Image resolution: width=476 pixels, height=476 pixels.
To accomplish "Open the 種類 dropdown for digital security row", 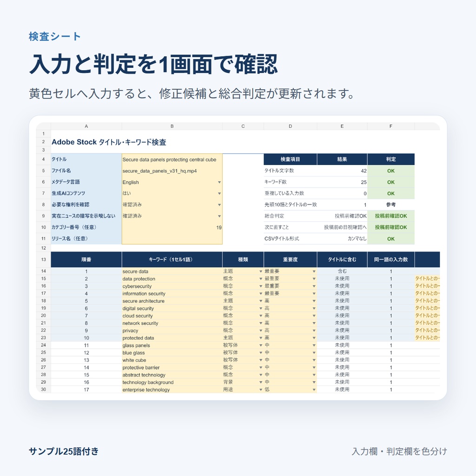I will (260, 309).
